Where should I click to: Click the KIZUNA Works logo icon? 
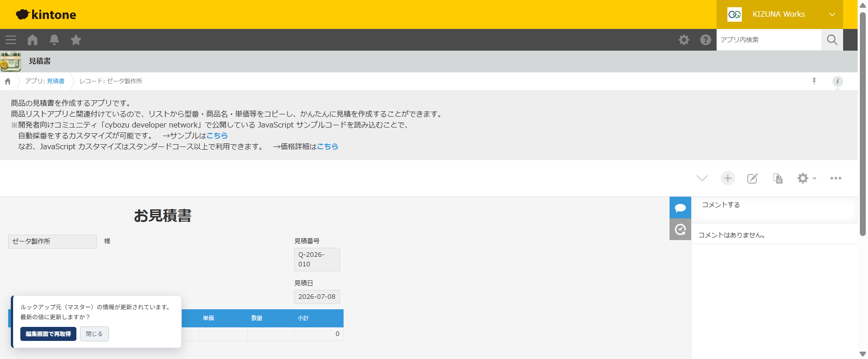[x=735, y=14]
